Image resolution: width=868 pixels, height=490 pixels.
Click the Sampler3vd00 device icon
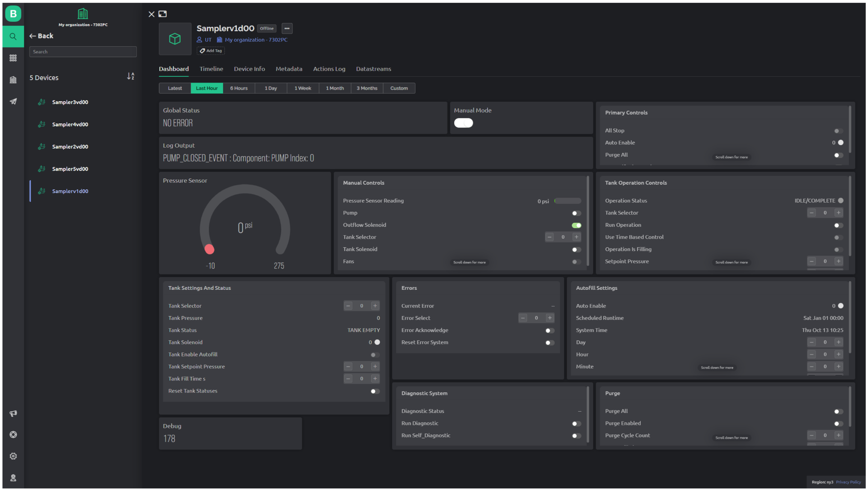(x=42, y=101)
